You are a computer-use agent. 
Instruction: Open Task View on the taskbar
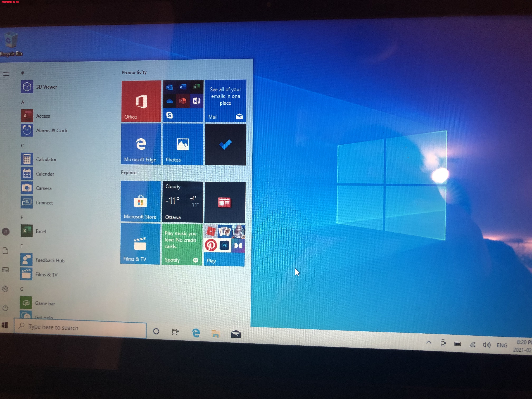point(175,332)
